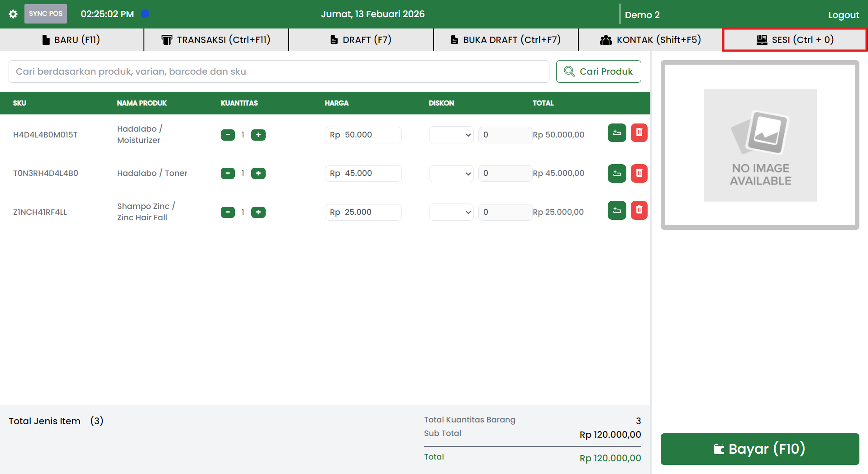The image size is (868, 474).
Task: Click green action icon for Shampo Zinc
Action: pyautogui.click(x=616, y=210)
